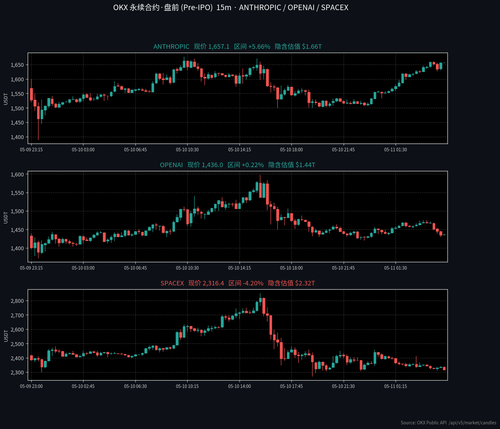The width and height of the screenshot is (500, 429).
Task: Click the 05-10 14:15 label under OPENAI chart
Action: [240, 268]
